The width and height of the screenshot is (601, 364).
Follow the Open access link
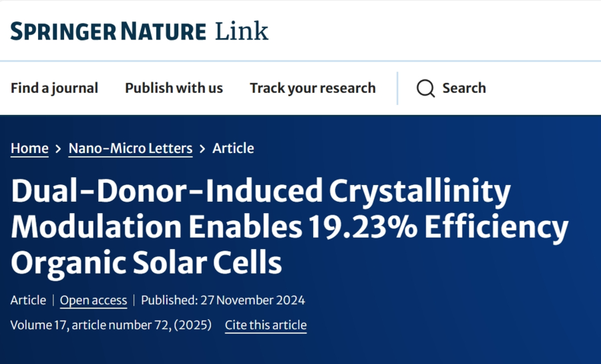pos(93,300)
